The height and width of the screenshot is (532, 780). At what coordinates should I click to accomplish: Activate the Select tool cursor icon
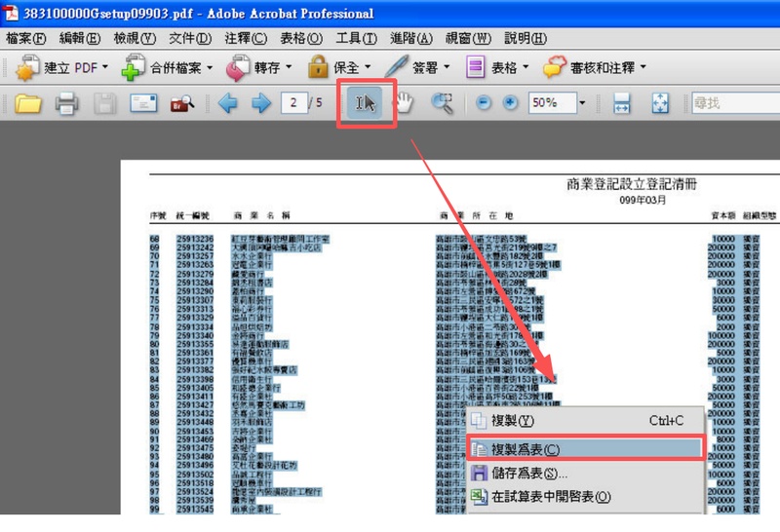tap(366, 103)
